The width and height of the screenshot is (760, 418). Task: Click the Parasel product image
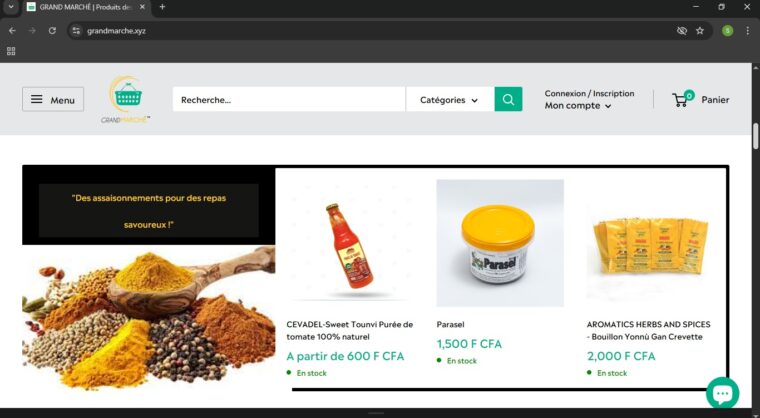500,243
